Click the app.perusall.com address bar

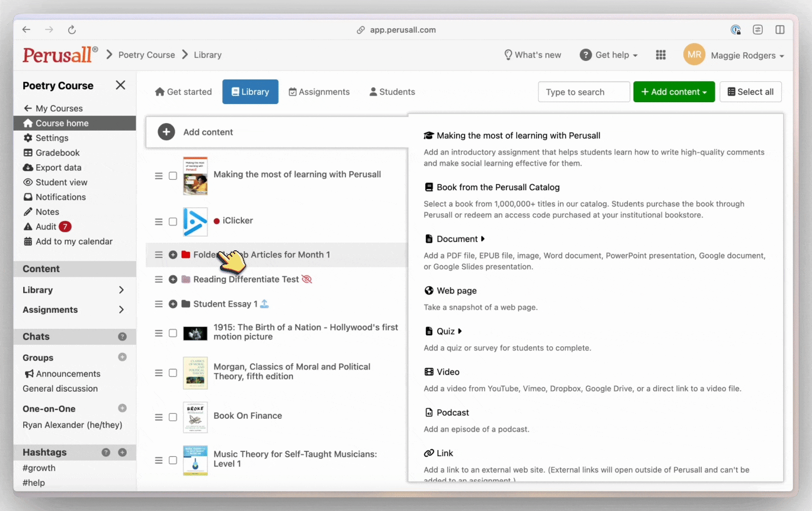(x=397, y=30)
